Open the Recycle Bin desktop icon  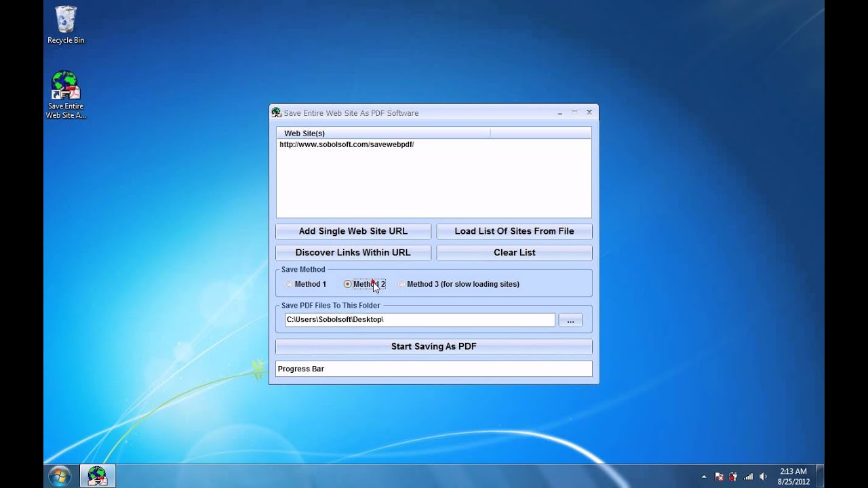coord(66,25)
